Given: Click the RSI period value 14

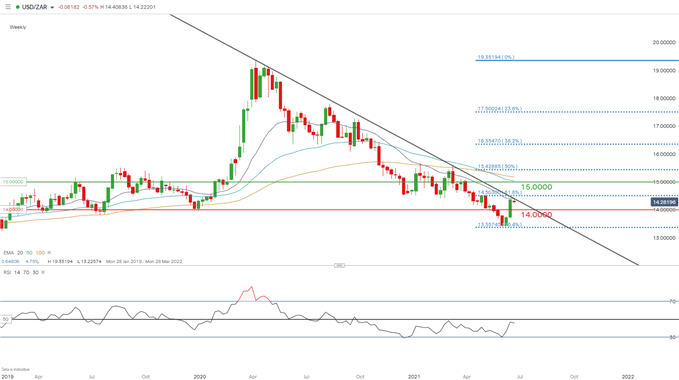Looking at the screenshot, I should 17,273.
